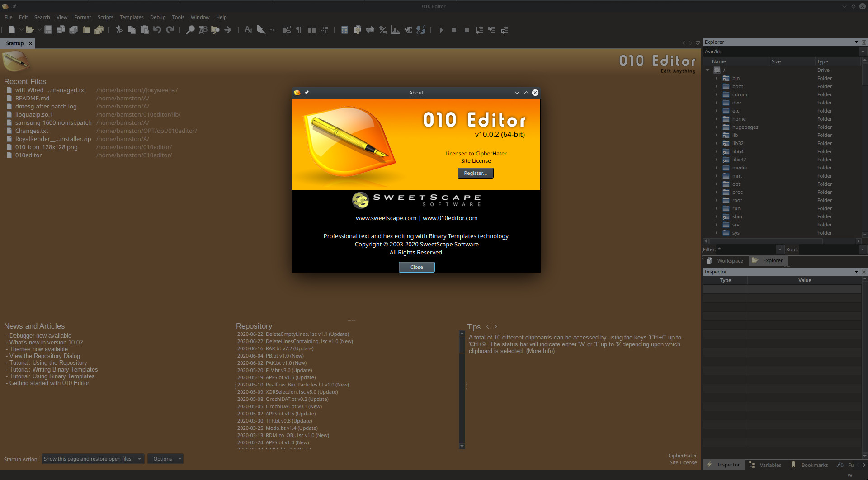Image resolution: width=868 pixels, height=480 pixels.
Task: Open the Calculator tool icon
Action: click(344, 30)
